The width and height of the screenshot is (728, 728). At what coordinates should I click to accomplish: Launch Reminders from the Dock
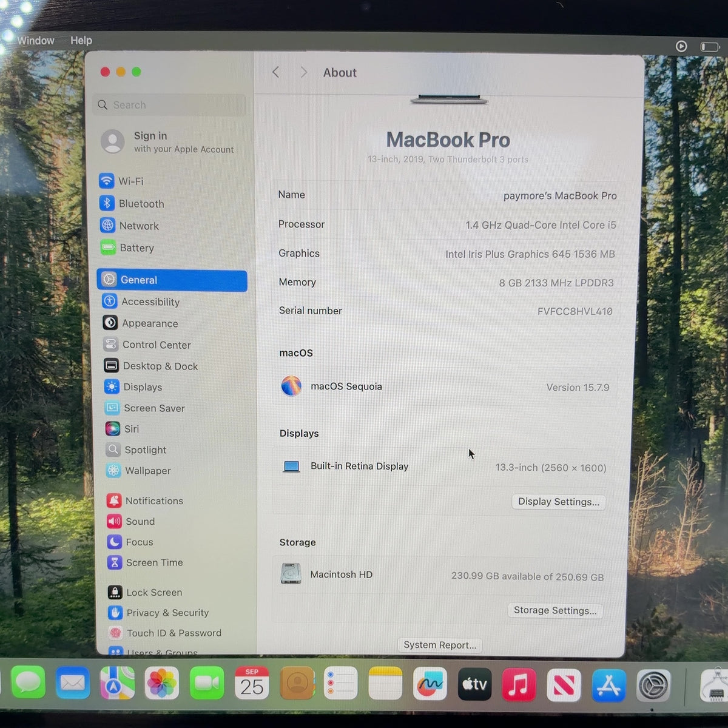(x=341, y=684)
